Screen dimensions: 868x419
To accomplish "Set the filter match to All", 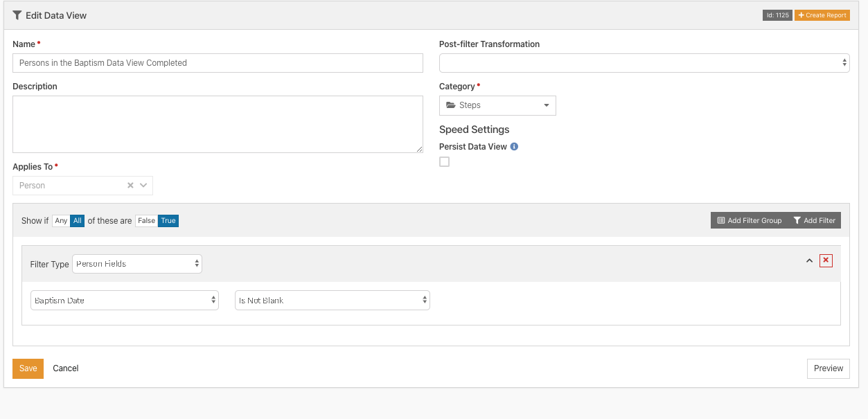I will click(x=78, y=221).
